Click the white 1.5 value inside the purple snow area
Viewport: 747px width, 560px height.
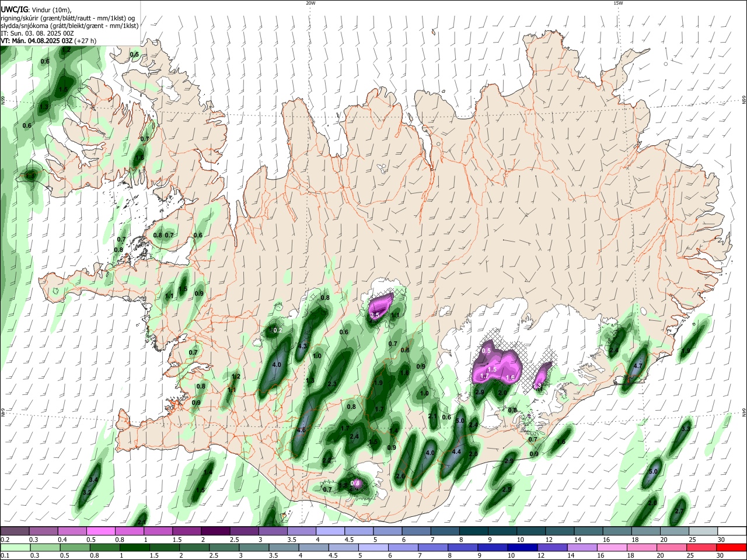coord(492,370)
